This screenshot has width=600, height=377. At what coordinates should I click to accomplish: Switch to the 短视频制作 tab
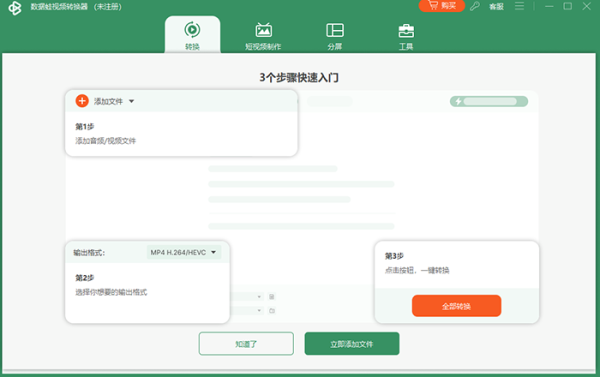pos(263,37)
